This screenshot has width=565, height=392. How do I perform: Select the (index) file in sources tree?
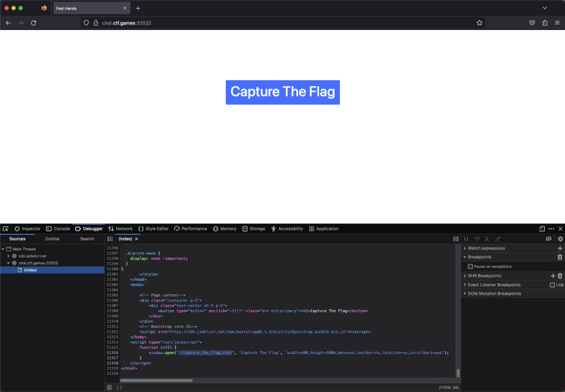click(x=52, y=270)
